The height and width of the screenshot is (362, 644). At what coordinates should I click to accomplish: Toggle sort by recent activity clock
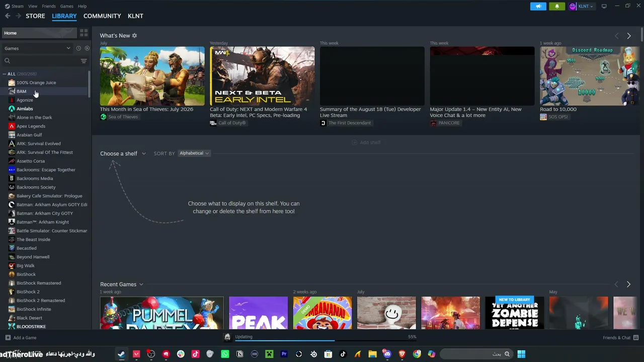pos(78,48)
